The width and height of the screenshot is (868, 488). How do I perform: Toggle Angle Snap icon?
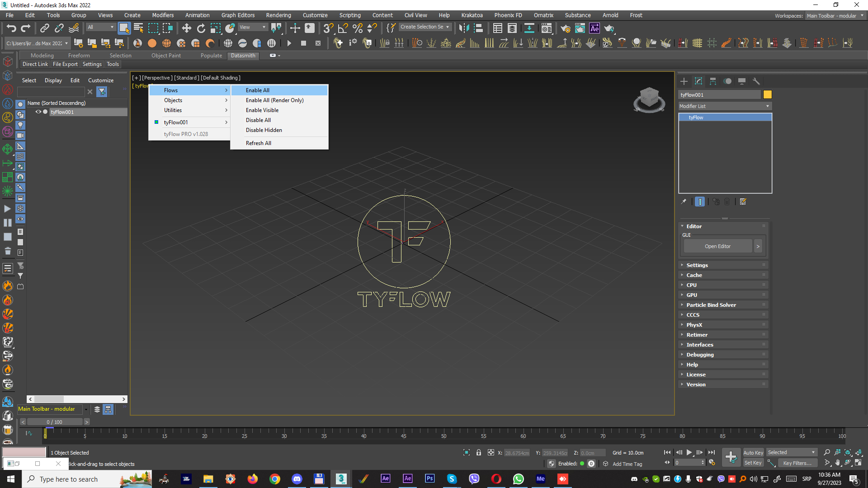pyautogui.click(x=343, y=28)
